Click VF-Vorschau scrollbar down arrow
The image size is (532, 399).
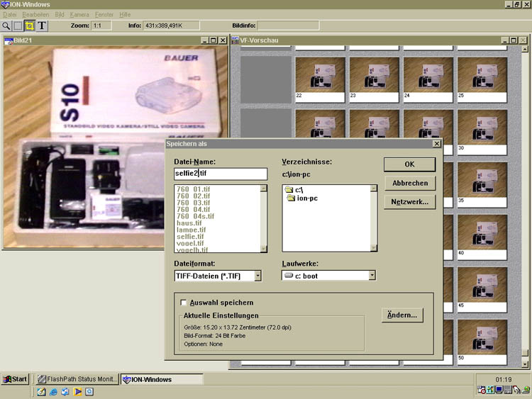[525, 365]
